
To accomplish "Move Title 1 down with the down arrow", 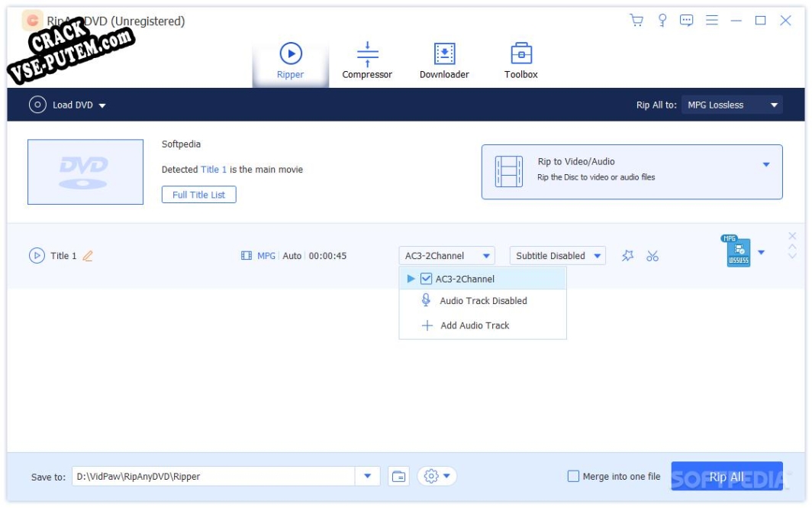I will coord(792,256).
